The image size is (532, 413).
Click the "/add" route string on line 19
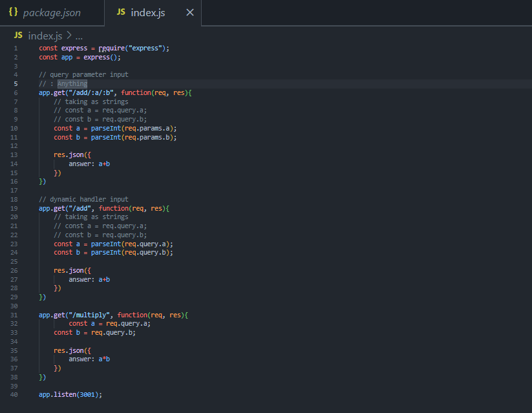point(80,208)
